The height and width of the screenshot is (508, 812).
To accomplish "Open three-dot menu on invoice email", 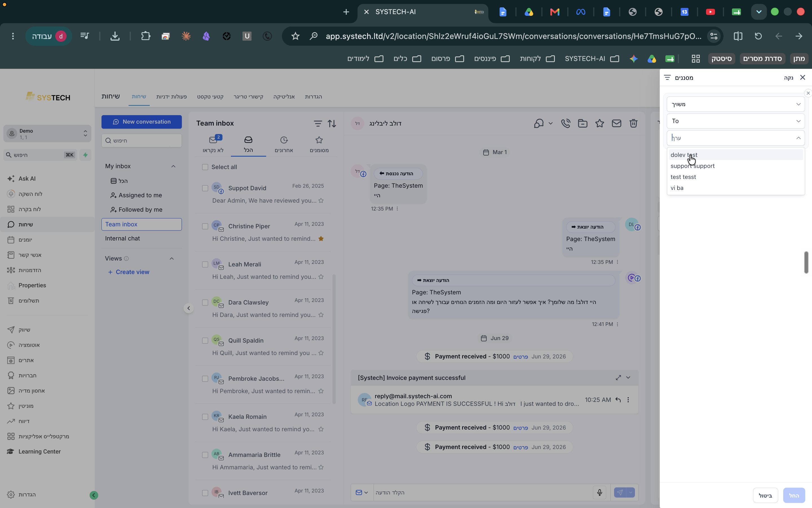I will tap(628, 400).
